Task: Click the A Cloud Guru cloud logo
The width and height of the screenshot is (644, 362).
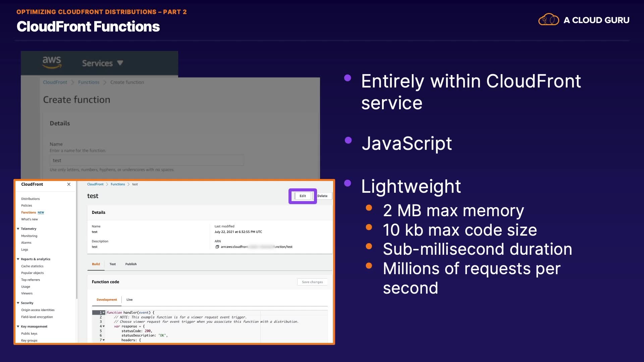Action: coord(548,20)
